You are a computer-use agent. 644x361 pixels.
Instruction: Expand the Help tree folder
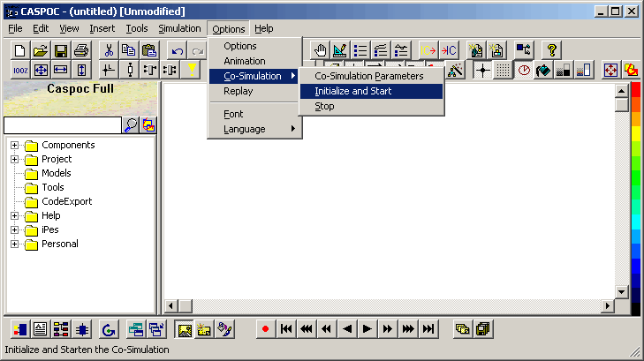[x=14, y=215]
